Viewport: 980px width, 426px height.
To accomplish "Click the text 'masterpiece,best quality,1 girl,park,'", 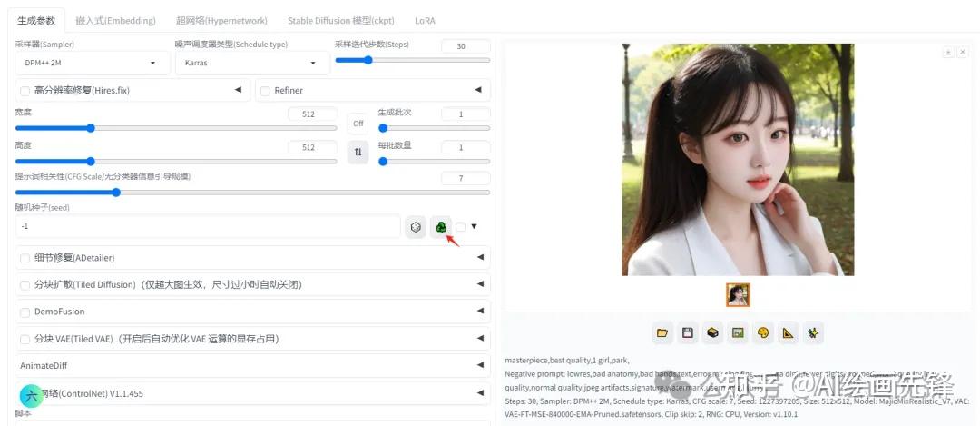I will coord(567,360).
